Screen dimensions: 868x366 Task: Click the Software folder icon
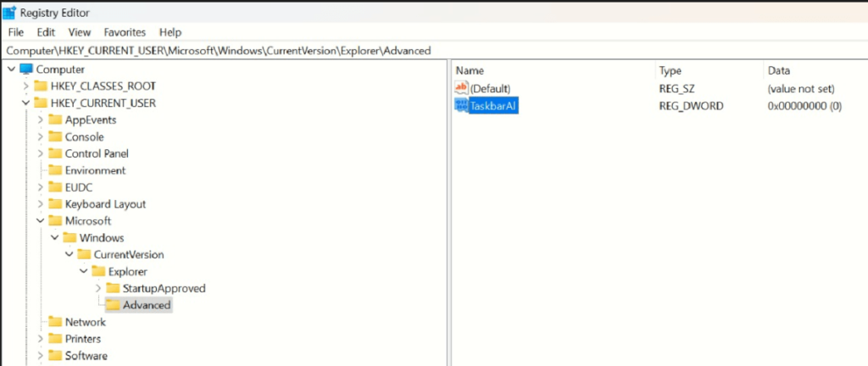pyautogui.click(x=55, y=356)
